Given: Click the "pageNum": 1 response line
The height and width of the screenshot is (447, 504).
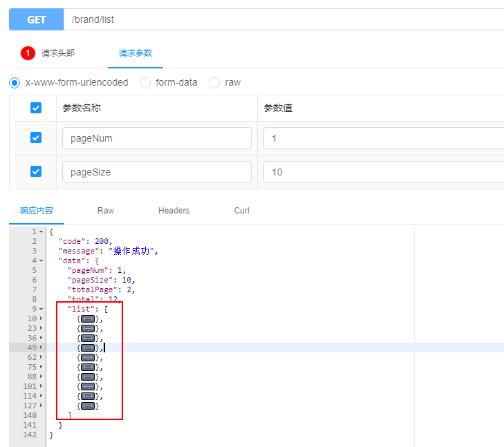Looking at the screenshot, I should [x=96, y=270].
